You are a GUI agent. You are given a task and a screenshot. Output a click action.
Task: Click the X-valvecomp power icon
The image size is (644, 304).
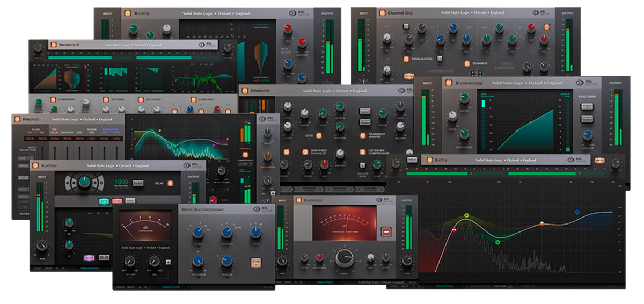pyautogui.click(x=448, y=83)
